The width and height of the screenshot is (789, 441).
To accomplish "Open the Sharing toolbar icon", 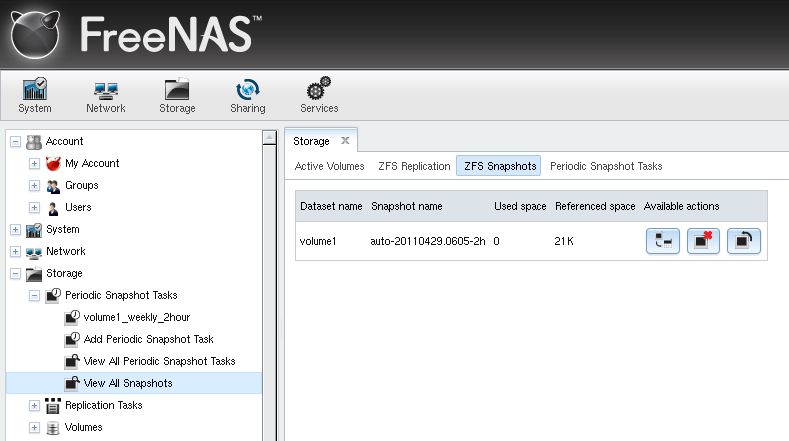I will click(248, 95).
